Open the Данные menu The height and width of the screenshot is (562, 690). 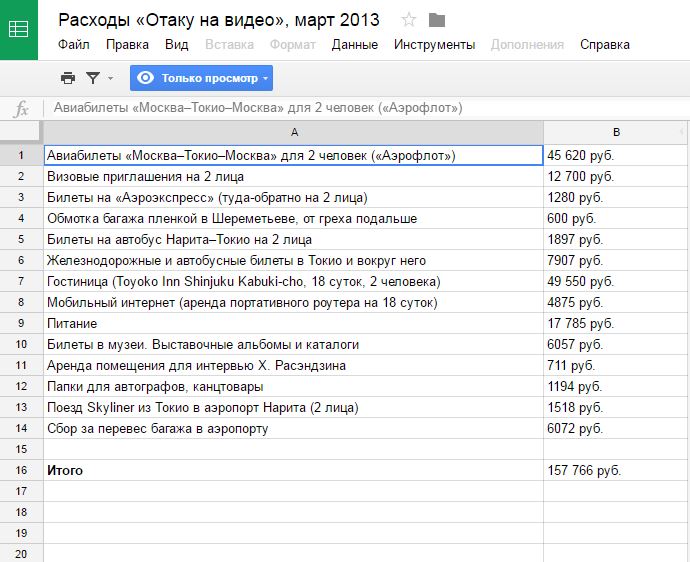pyautogui.click(x=354, y=44)
